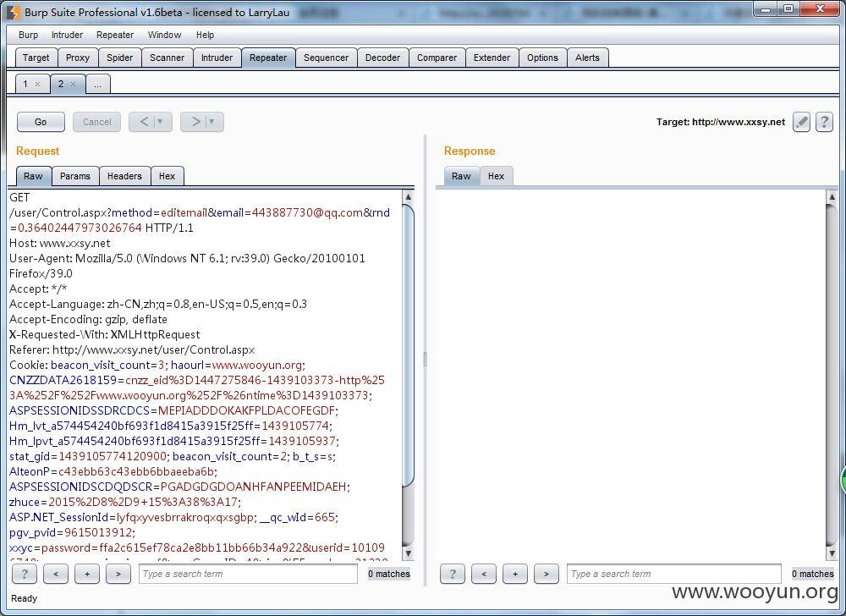Open history dropdown beside the forward arrow
Screen dimensions: 846x616
[x=211, y=122]
